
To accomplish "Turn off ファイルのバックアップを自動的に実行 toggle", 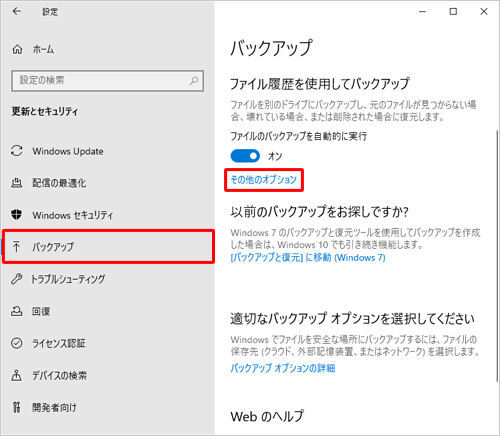I will pyautogui.click(x=245, y=156).
